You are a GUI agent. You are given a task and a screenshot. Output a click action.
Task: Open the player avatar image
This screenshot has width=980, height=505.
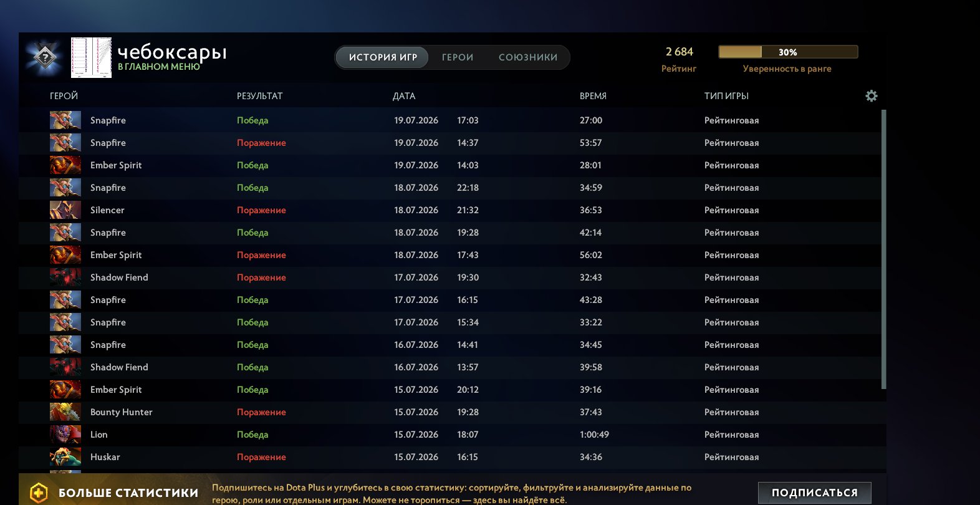pyautogui.click(x=91, y=57)
